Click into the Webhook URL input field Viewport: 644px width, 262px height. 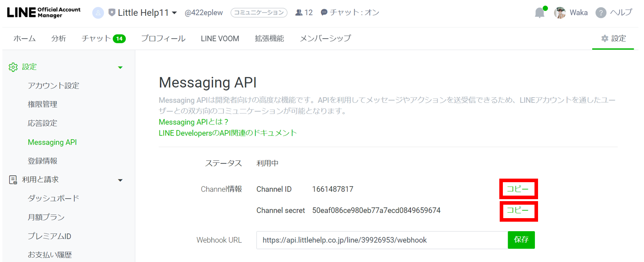tap(381, 240)
